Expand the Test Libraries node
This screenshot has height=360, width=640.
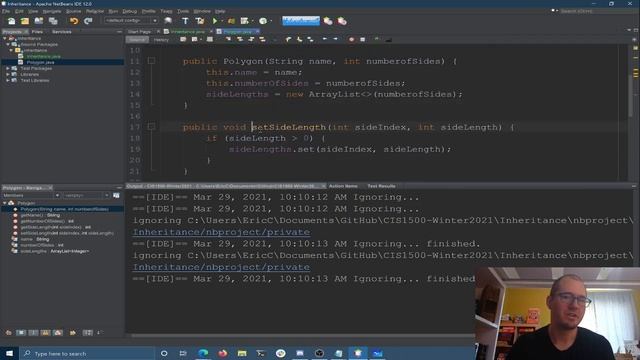[8, 80]
